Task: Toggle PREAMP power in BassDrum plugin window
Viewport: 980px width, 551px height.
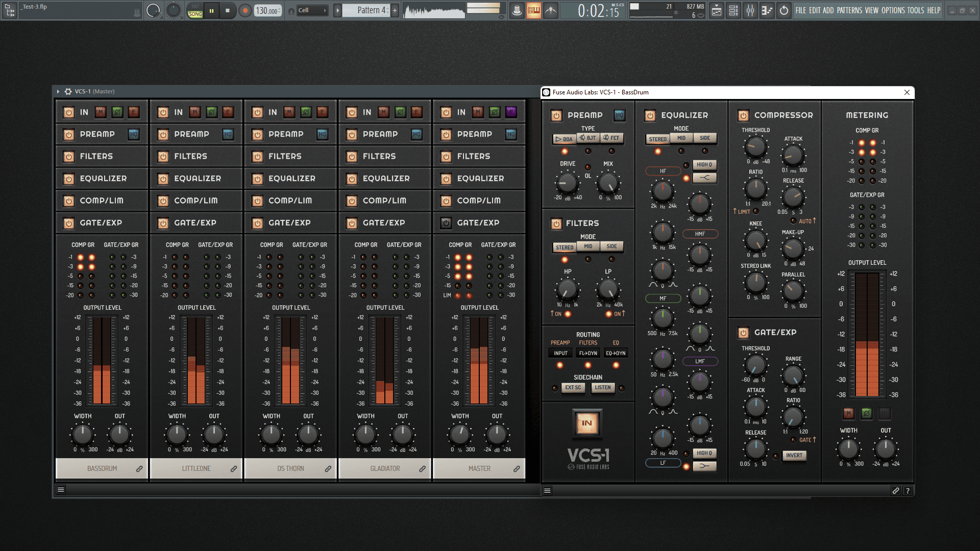Action: tap(556, 115)
